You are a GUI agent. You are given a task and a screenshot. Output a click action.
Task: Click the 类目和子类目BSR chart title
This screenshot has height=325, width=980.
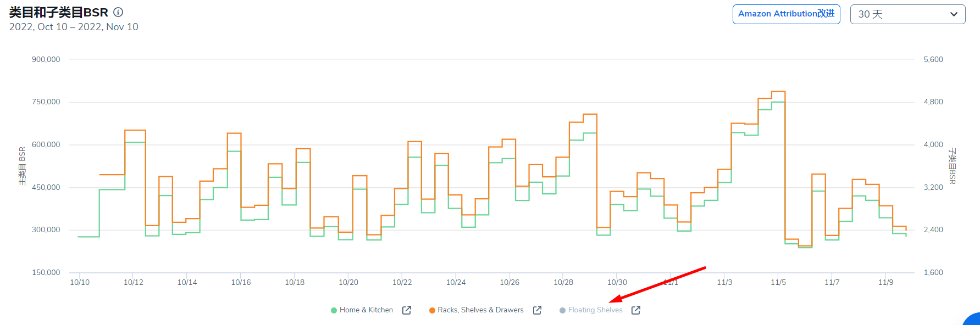[59, 13]
